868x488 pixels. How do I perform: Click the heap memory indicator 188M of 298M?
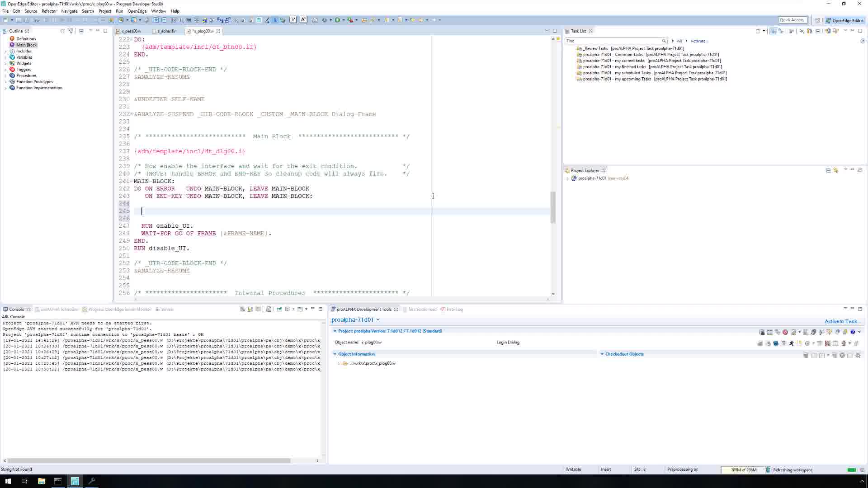743,470
